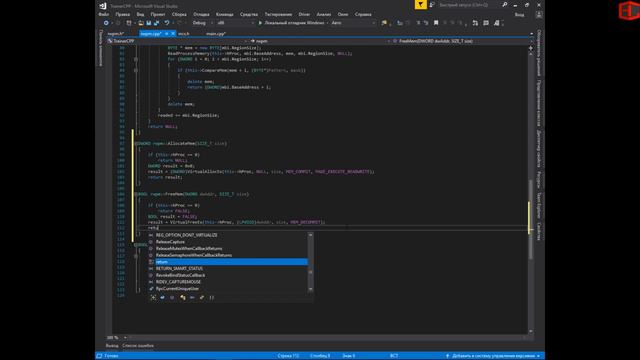Click the IntelliSense list scroll-up arrow
640x360 pixels.
(311, 235)
